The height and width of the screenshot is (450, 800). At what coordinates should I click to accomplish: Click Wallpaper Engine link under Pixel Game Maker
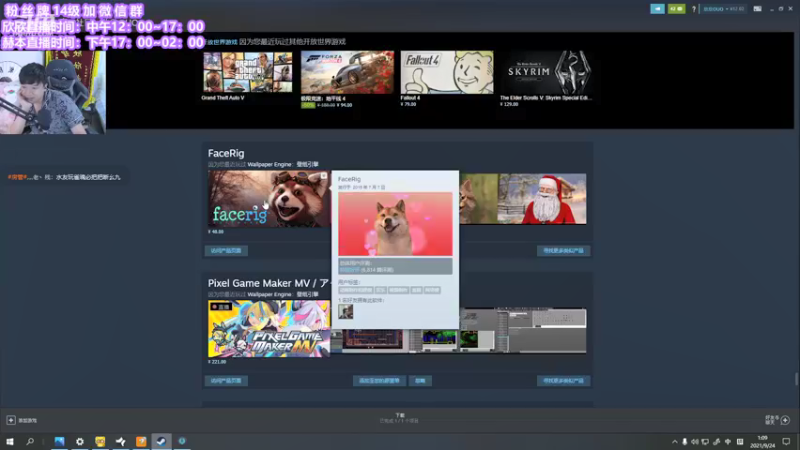[x=283, y=294]
